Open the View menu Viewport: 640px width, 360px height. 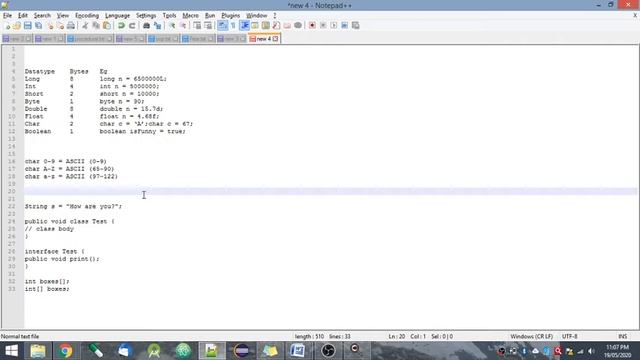pos(62,16)
